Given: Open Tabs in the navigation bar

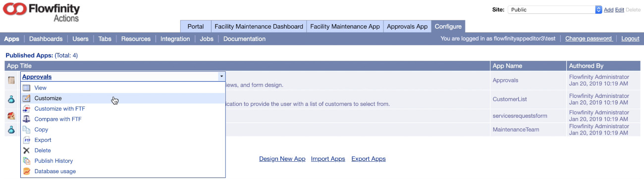Looking at the screenshot, I should (105, 39).
